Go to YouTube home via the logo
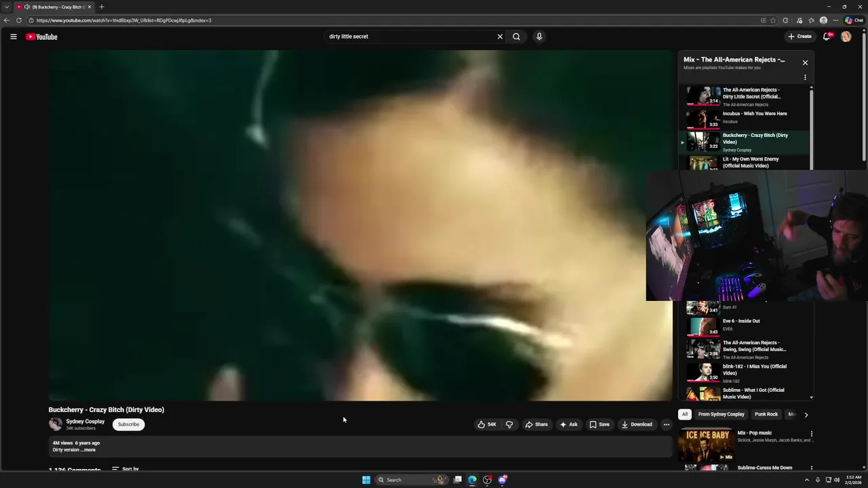 click(x=42, y=37)
